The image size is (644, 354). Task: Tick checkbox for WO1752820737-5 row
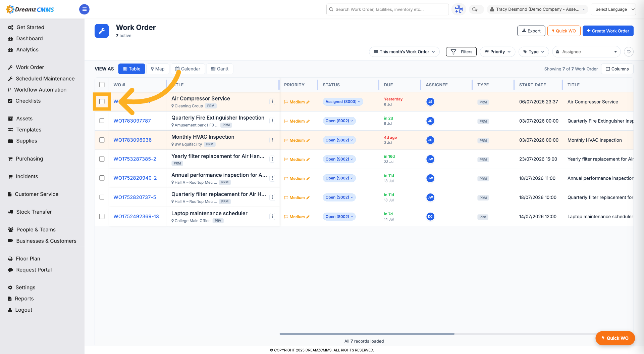[x=102, y=197]
